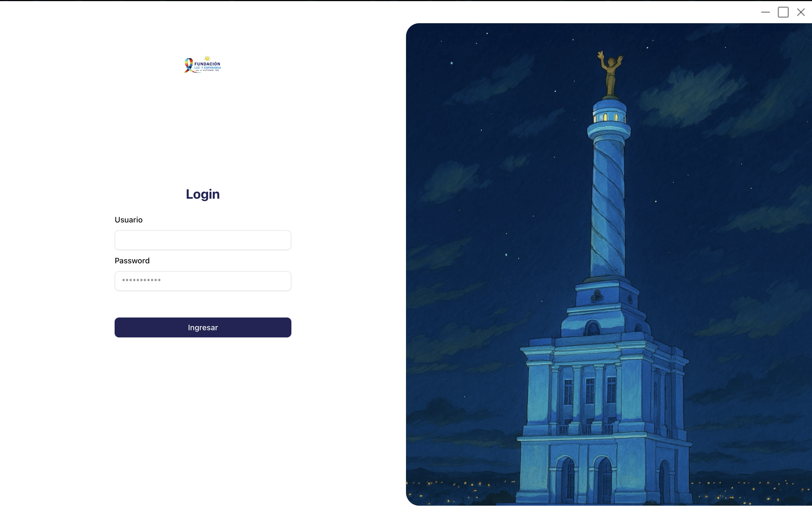Click the Ingresar button

(203, 327)
